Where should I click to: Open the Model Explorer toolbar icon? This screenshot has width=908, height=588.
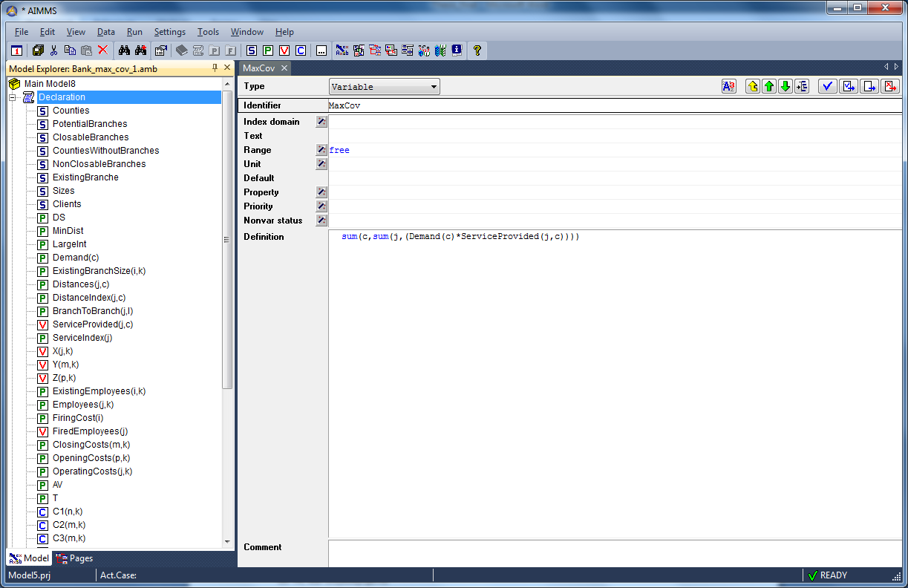click(x=342, y=50)
